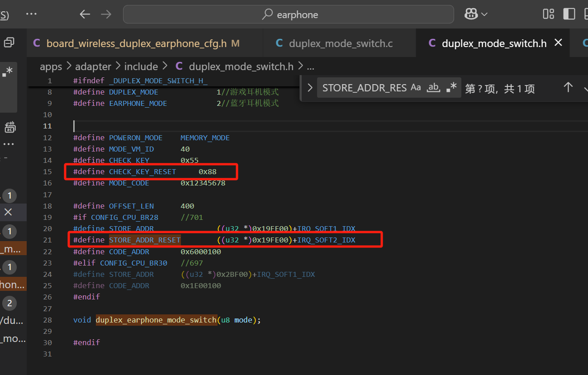Click duplex_mode_switch.h in breadcrumb

[241, 66]
